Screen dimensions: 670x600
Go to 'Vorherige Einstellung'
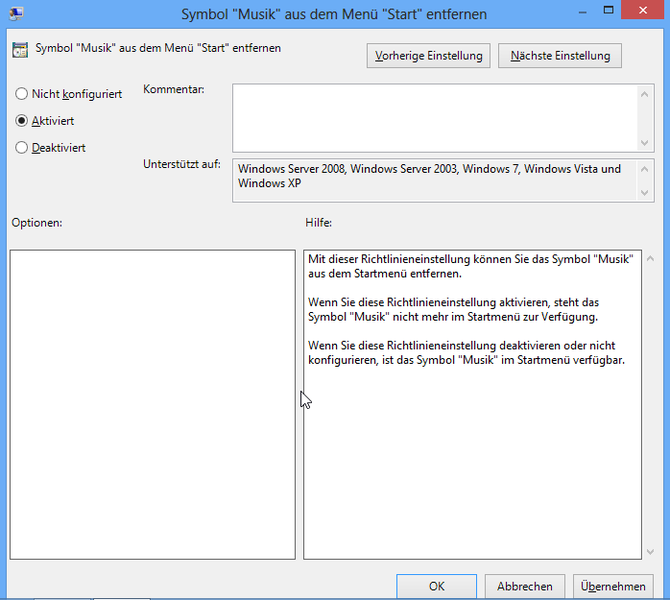pos(428,55)
